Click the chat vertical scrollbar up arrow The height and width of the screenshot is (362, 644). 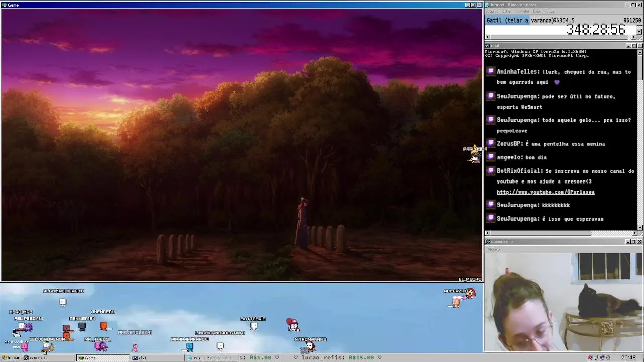639,52
